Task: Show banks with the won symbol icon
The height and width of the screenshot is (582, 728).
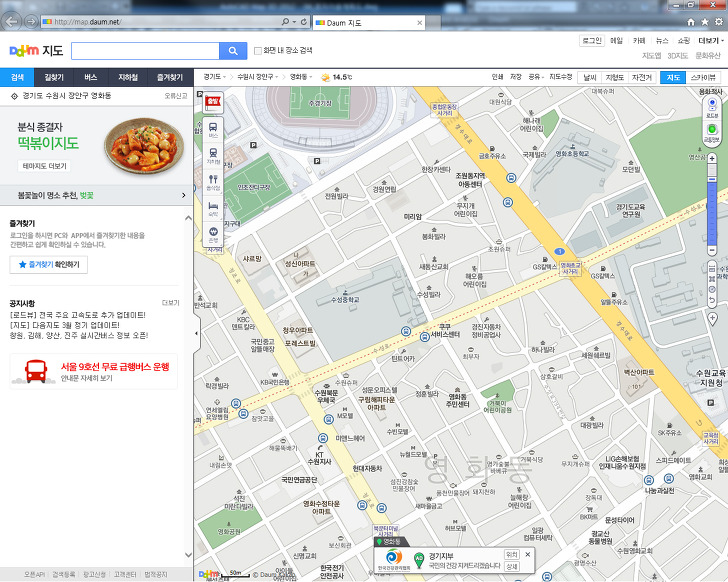Action: click(213, 234)
